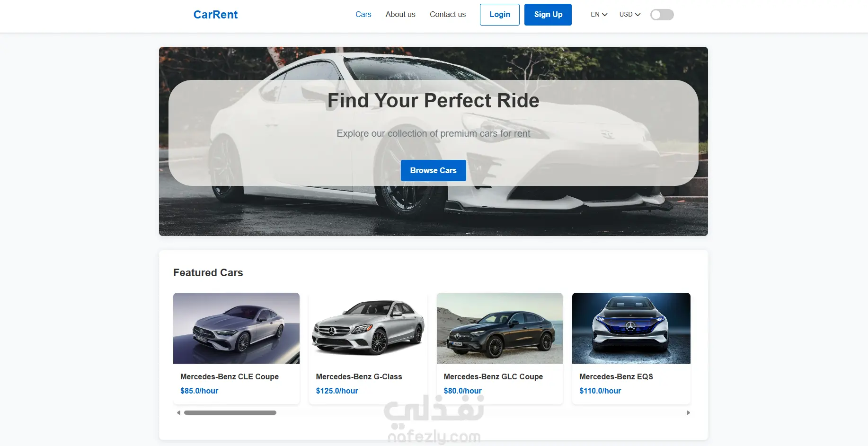The width and height of the screenshot is (868, 446).
Task: Click the carousel scroll left arrow
Action: (x=178, y=413)
